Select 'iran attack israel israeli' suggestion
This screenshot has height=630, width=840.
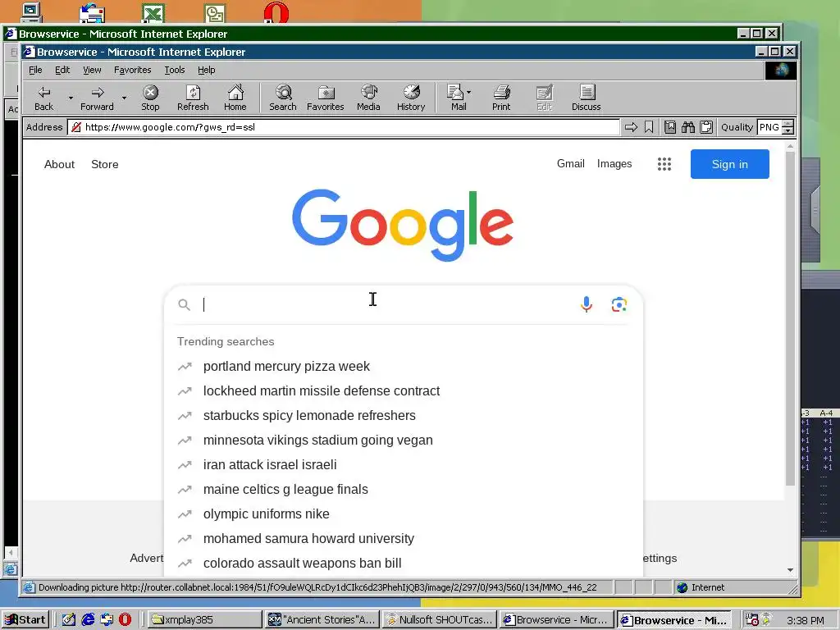click(404, 465)
